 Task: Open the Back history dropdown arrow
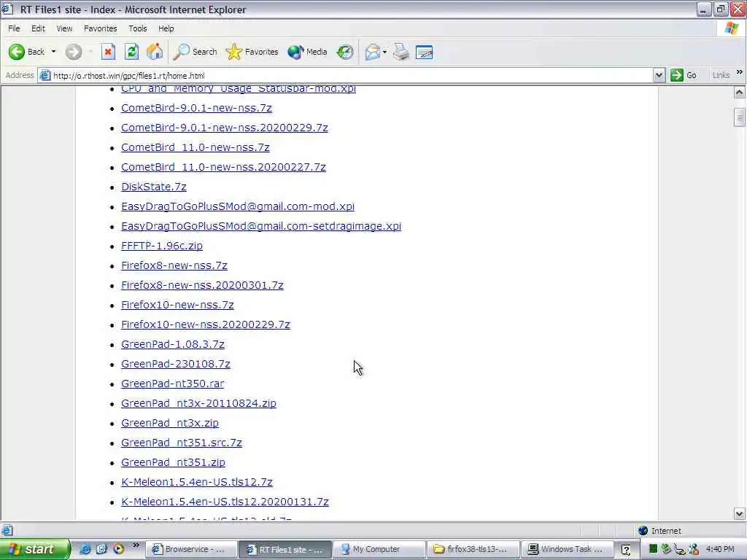coord(53,52)
